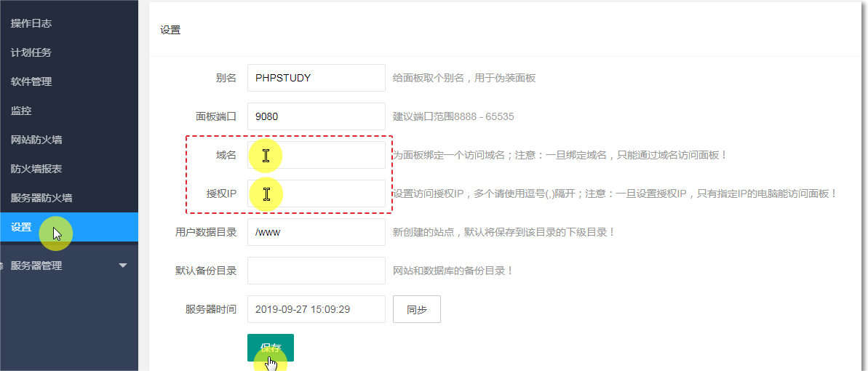The height and width of the screenshot is (371, 868).
Task: Expand the 服务器管理 dropdown arrow
Action: pos(124,266)
